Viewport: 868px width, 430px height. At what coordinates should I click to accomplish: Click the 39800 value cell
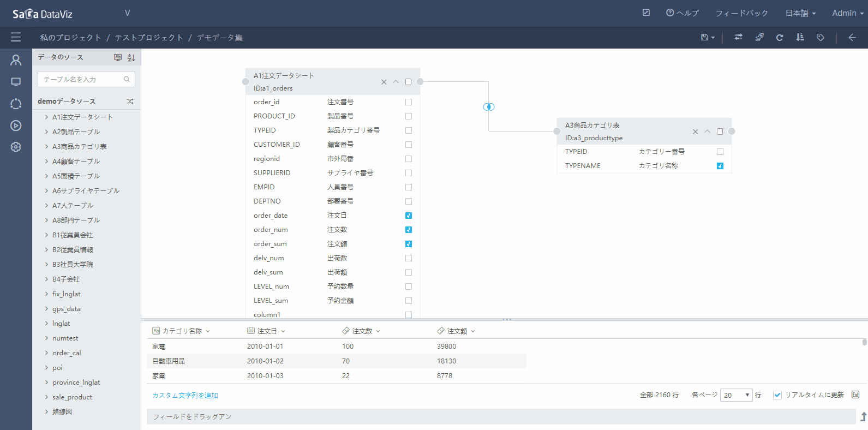(x=447, y=347)
